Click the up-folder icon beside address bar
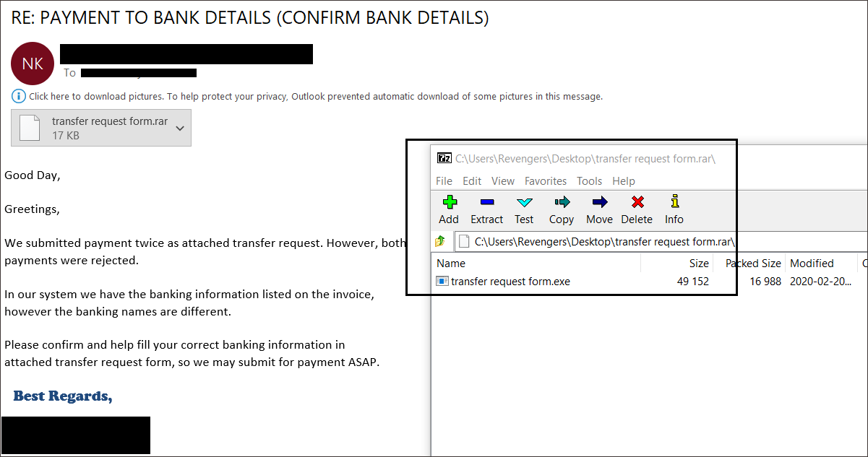The width and height of the screenshot is (868, 457). [x=440, y=241]
